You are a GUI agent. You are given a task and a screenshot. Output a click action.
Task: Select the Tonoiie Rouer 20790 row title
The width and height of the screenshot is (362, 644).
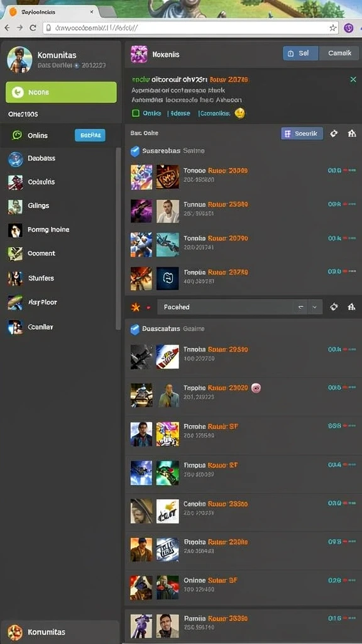[216, 238]
